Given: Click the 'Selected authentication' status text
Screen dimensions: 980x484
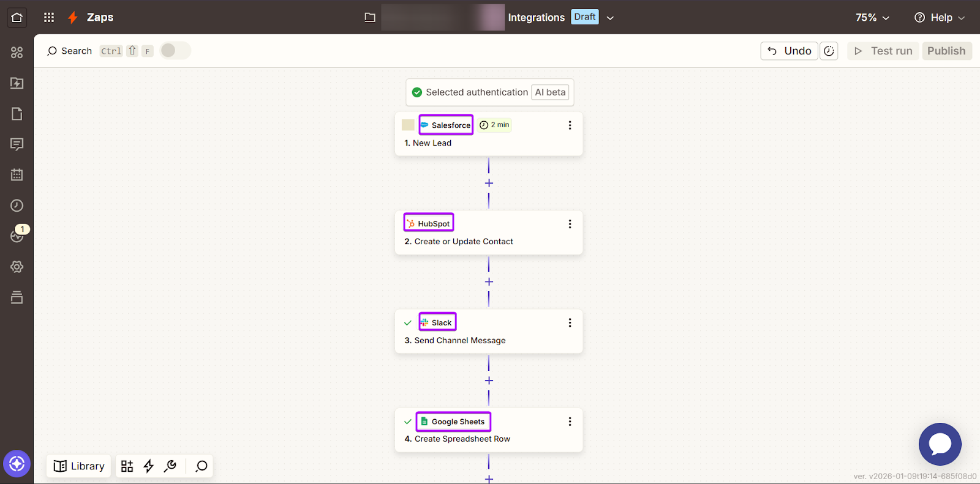Looking at the screenshot, I should tap(477, 92).
